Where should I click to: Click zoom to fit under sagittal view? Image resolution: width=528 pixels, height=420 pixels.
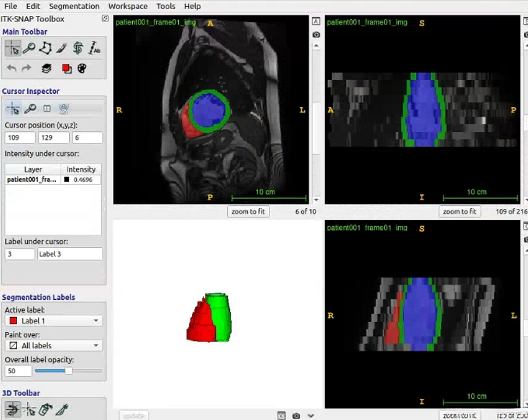pos(459,212)
